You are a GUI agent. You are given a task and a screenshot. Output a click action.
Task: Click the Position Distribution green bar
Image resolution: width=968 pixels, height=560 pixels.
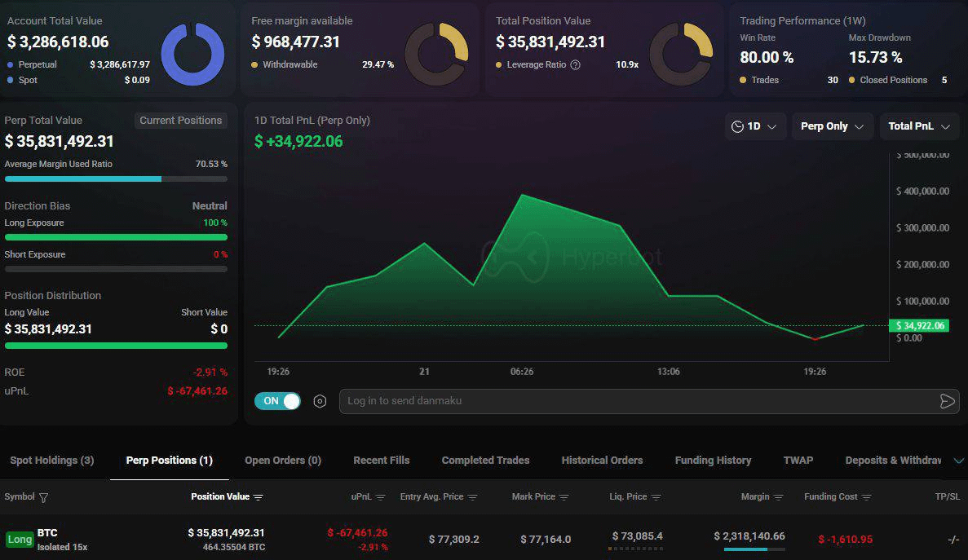click(116, 346)
